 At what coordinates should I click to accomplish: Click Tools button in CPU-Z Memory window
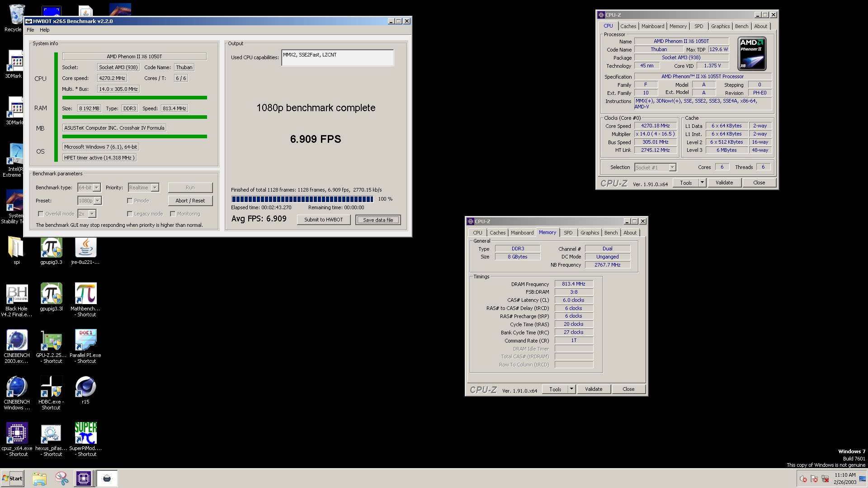click(x=555, y=389)
